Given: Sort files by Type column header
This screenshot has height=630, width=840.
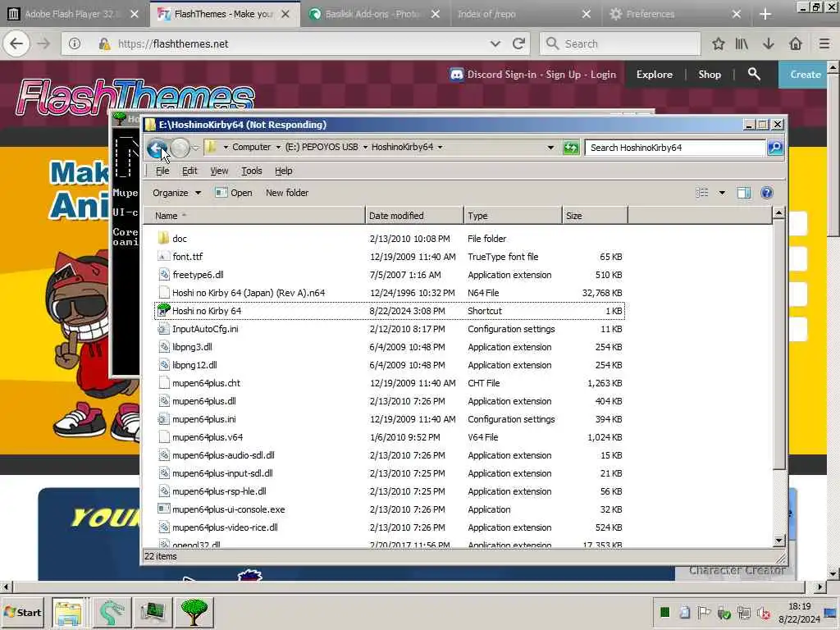Looking at the screenshot, I should [x=513, y=216].
